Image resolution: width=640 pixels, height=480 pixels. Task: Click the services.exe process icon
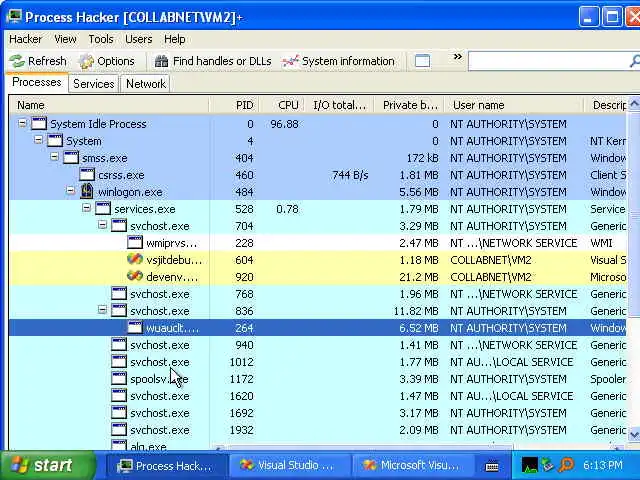point(103,209)
